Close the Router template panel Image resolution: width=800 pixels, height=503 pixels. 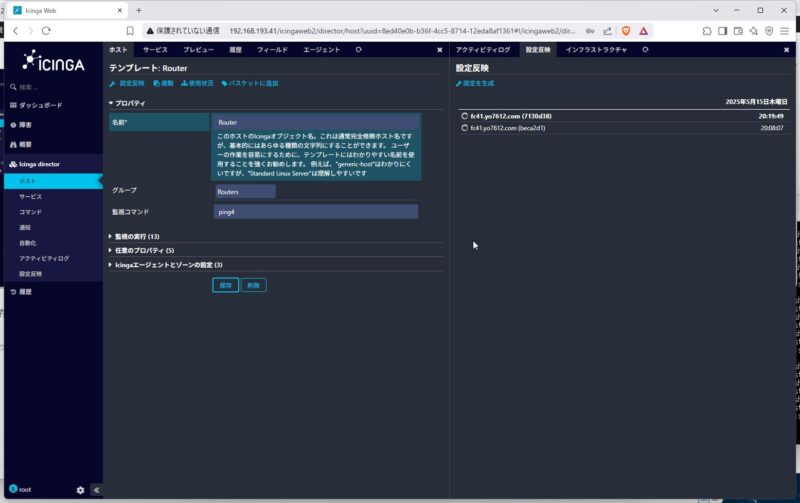(440, 50)
